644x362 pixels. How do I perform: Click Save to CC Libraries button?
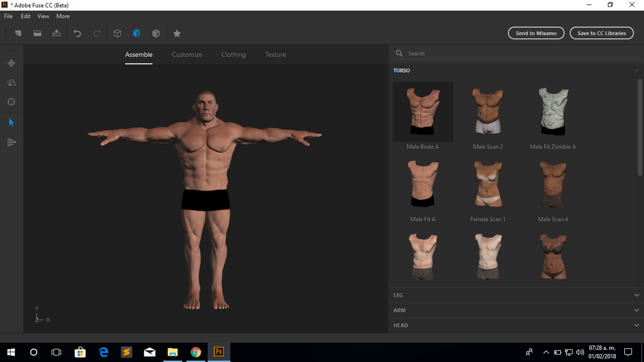[602, 33]
